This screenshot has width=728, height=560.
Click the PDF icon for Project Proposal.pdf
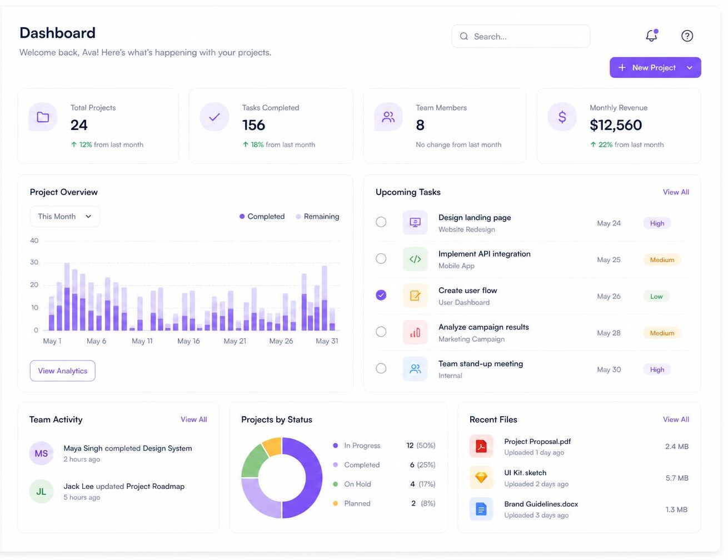tap(481, 446)
